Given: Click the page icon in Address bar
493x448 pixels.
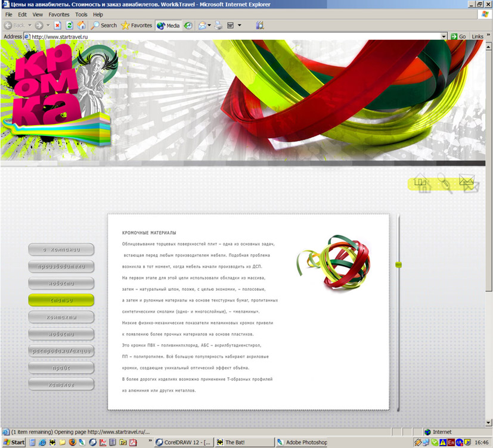Looking at the screenshot, I should pyautogui.click(x=27, y=36).
